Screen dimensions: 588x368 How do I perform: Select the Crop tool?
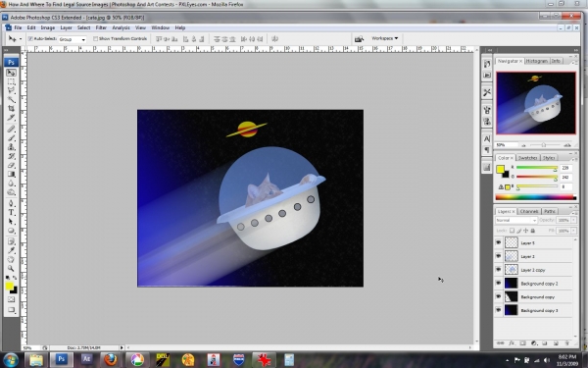tap(11, 109)
